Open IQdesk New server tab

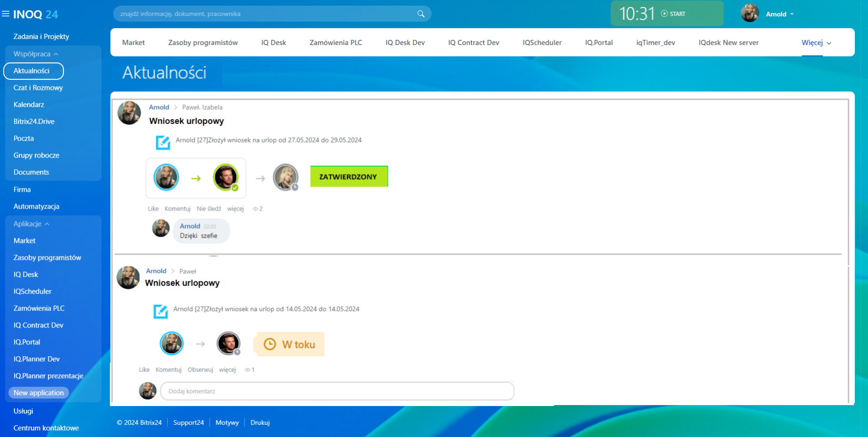(728, 43)
